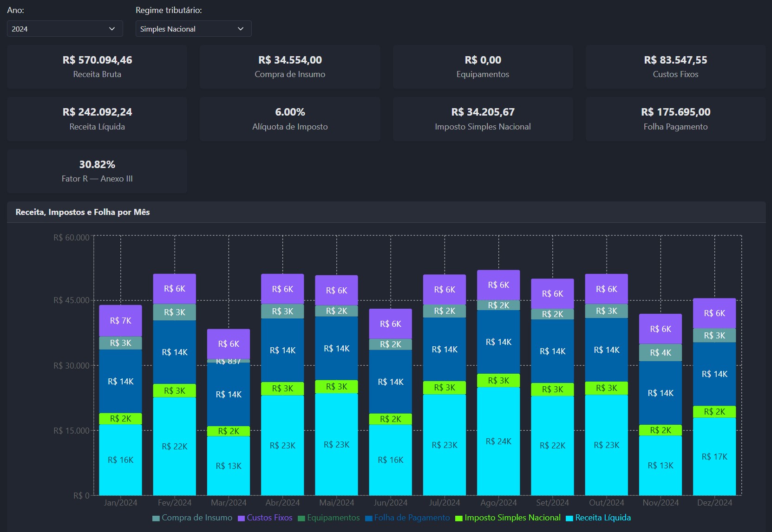Click the Imposto Simples Nacional legend label
Viewport: 772px width, 532px height.
(x=512, y=518)
